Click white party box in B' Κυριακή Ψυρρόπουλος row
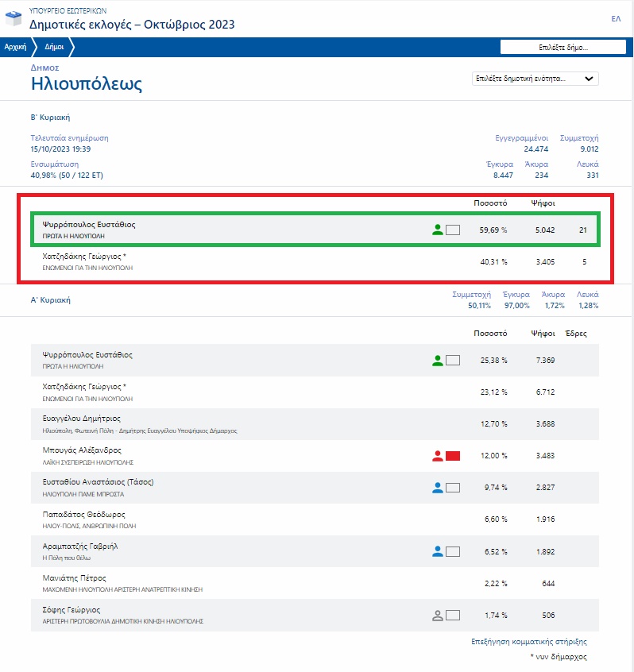Screen dimensions: 634x672 (453, 230)
